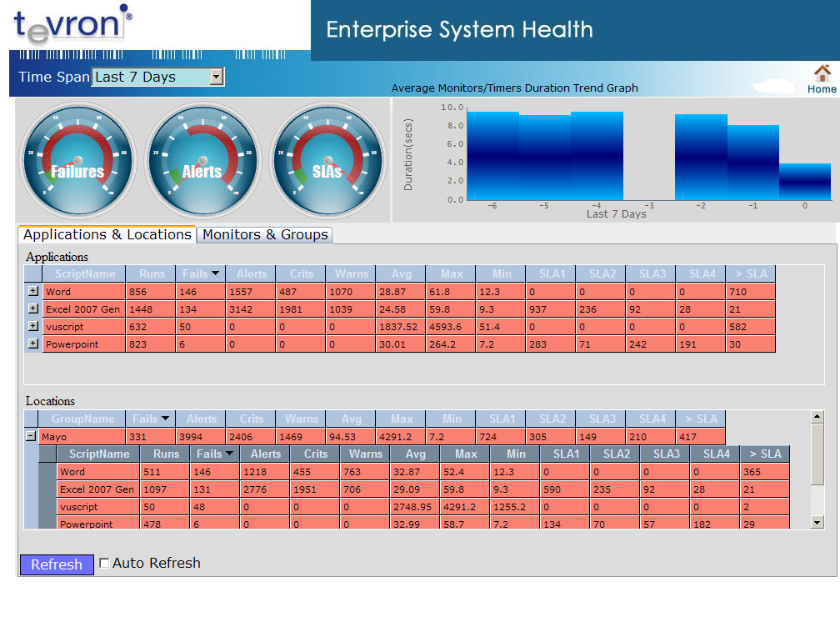Switch to Monitors & Groups tab
Viewport: 840px width, 622px height.
265,235
